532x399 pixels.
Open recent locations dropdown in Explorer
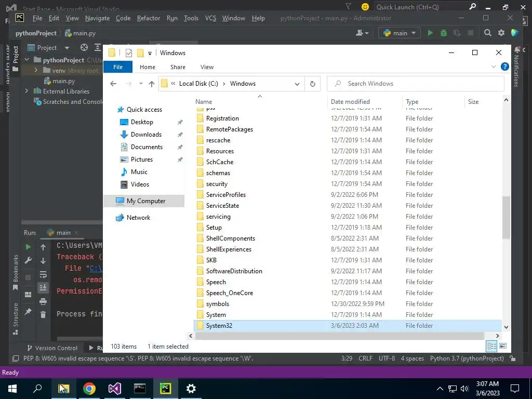(140, 84)
